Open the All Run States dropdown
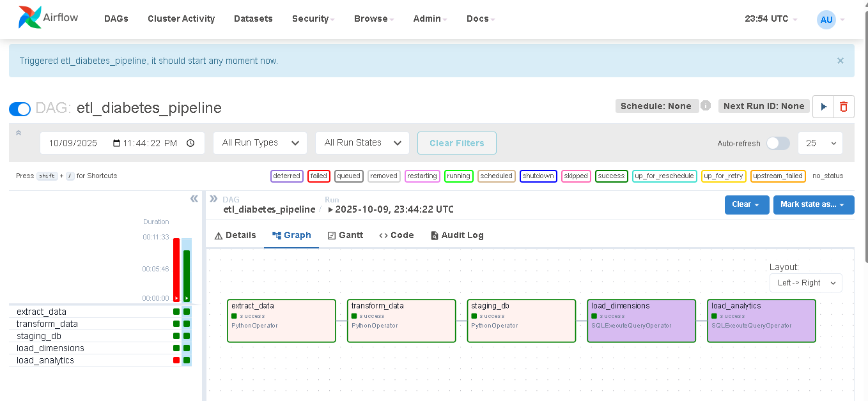The height and width of the screenshot is (401, 868). click(362, 143)
